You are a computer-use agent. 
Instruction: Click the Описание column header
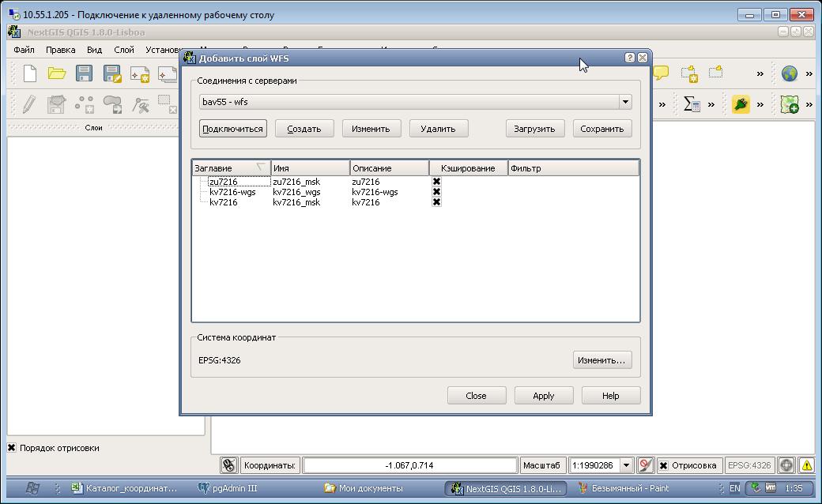point(390,168)
